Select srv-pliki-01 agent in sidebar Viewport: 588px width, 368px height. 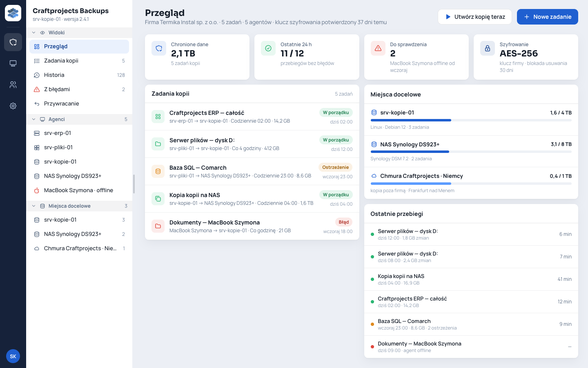click(x=79, y=148)
